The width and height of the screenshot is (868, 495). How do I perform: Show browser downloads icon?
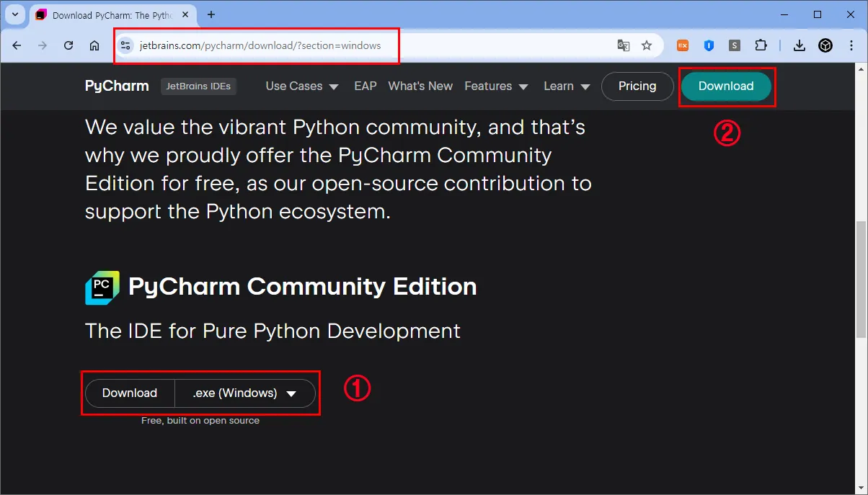pos(799,45)
